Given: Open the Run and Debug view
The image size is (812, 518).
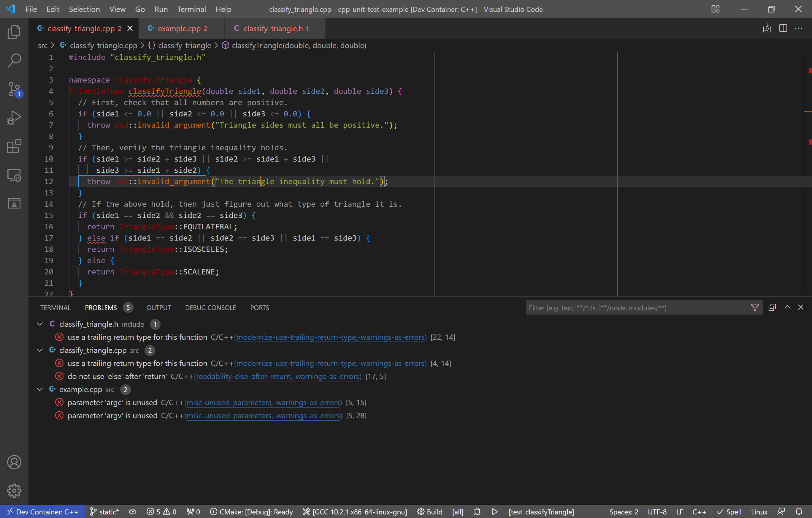Looking at the screenshot, I should pos(14,118).
